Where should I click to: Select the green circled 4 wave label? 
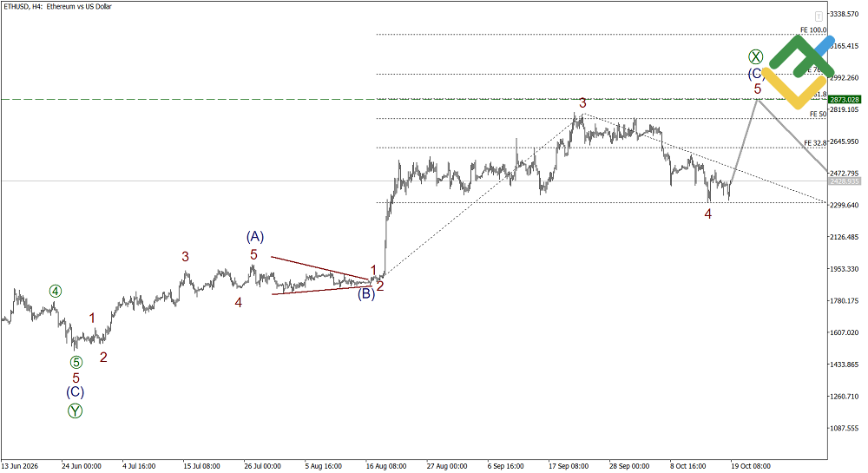pos(56,291)
